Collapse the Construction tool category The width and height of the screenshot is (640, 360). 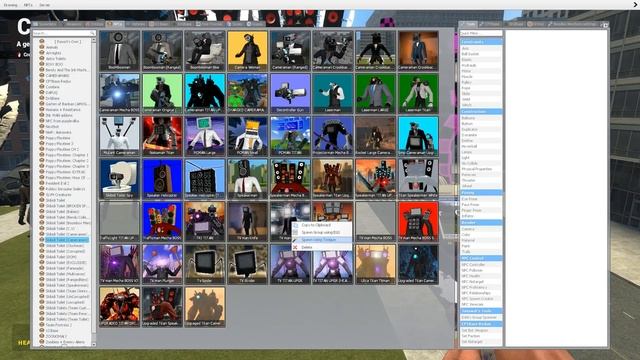pos(481,111)
